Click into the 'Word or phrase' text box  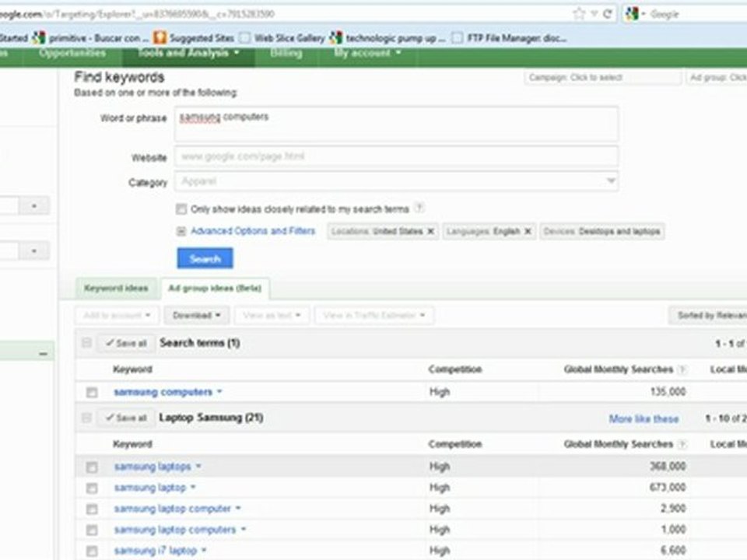pos(396,124)
